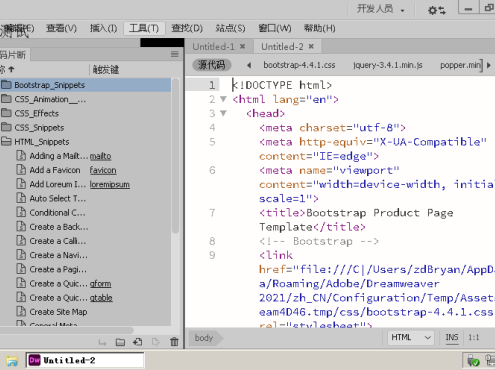Expand the CSS_Animation folder
Viewport: 495px width, 370px height.
[x=6, y=99]
